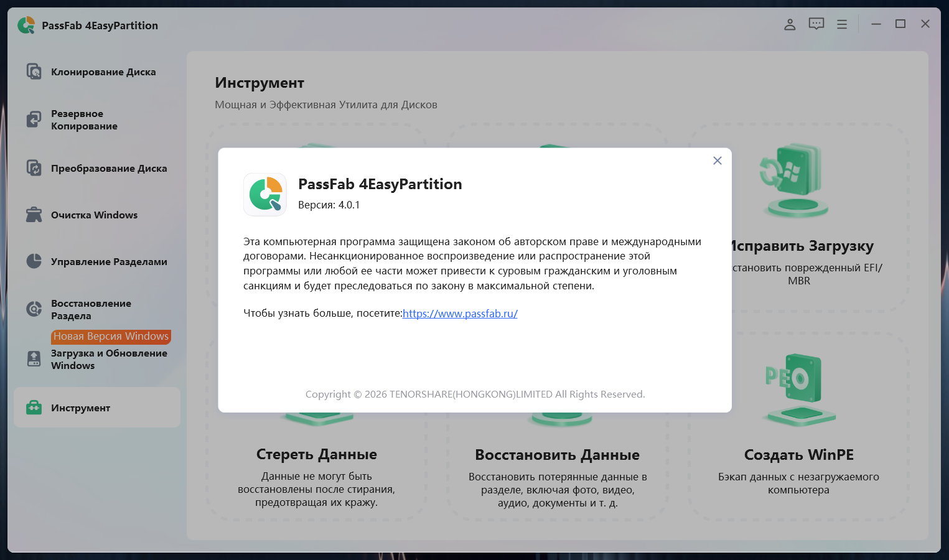Viewport: 949px width, 560px height.
Task: Click the green toolbox icon in sidebar
Action: (34, 408)
